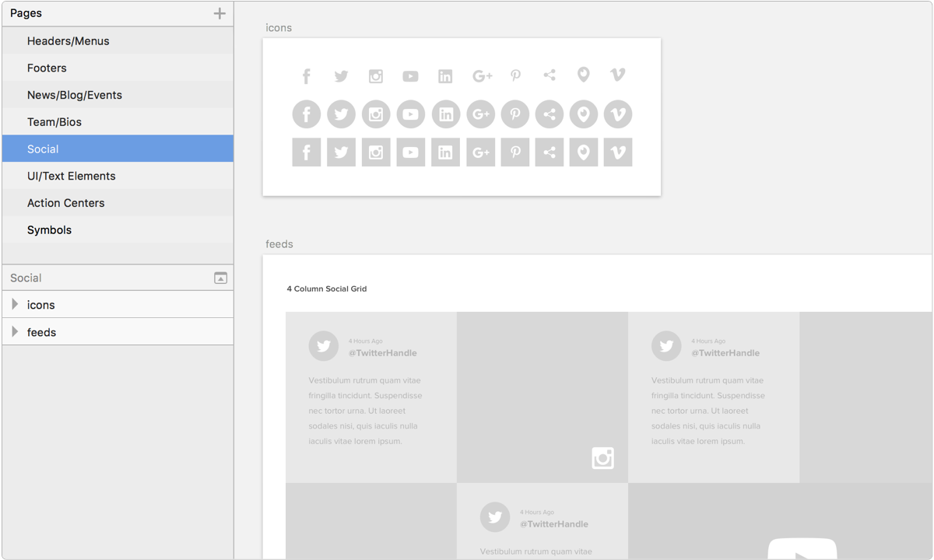Switch to the News/Blog/Events page
Screen dimensions: 934x560
pyautogui.click(x=118, y=95)
